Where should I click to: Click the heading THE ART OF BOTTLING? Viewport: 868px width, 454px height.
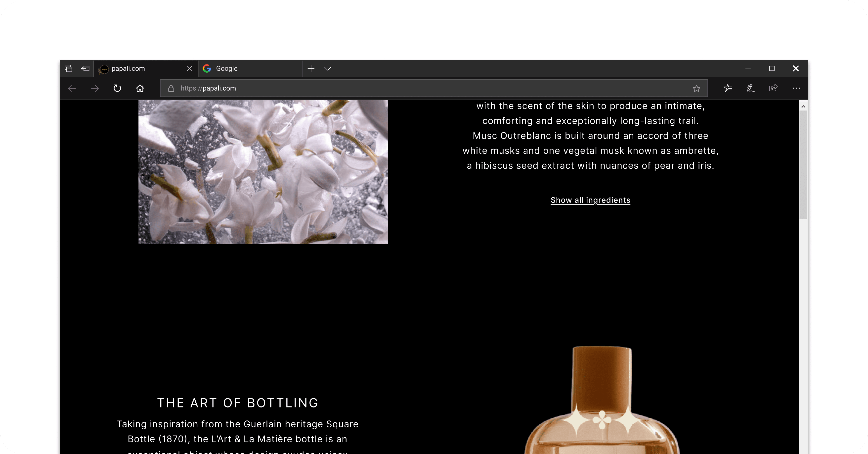point(238,403)
